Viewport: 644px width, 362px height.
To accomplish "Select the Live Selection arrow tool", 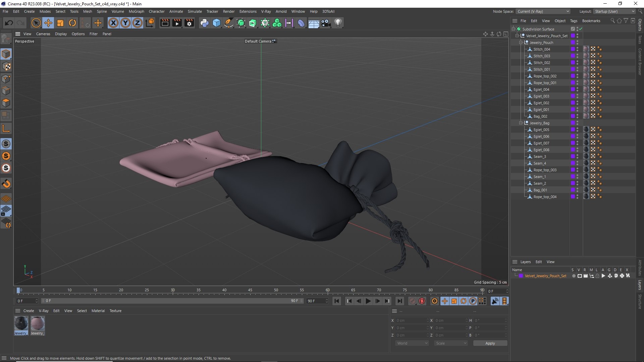I will coord(36,23).
